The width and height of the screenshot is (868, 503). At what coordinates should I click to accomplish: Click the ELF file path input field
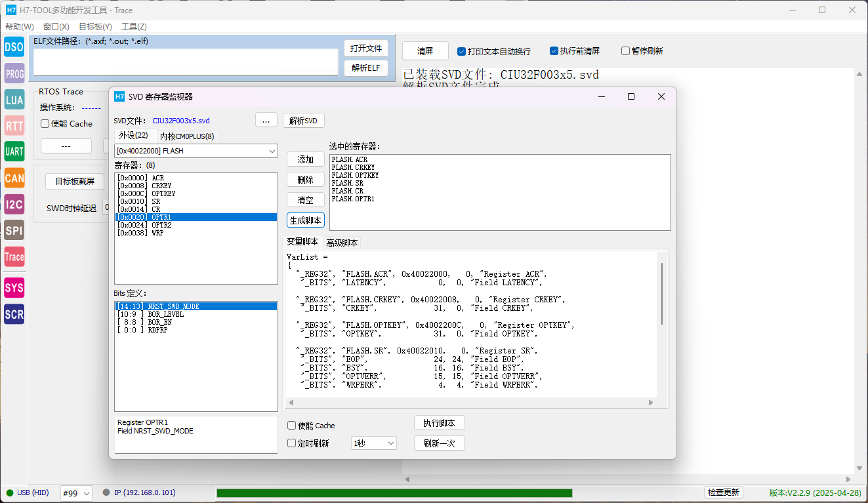[x=186, y=62]
